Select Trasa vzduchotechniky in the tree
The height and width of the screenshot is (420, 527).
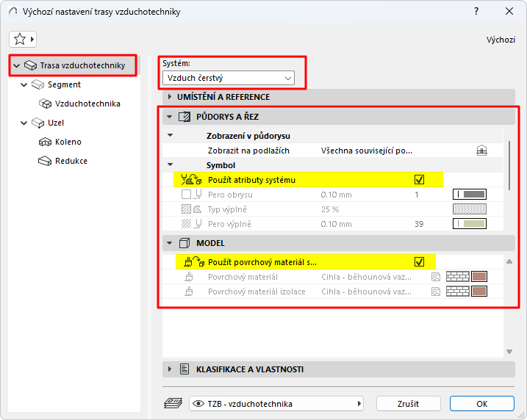82,65
